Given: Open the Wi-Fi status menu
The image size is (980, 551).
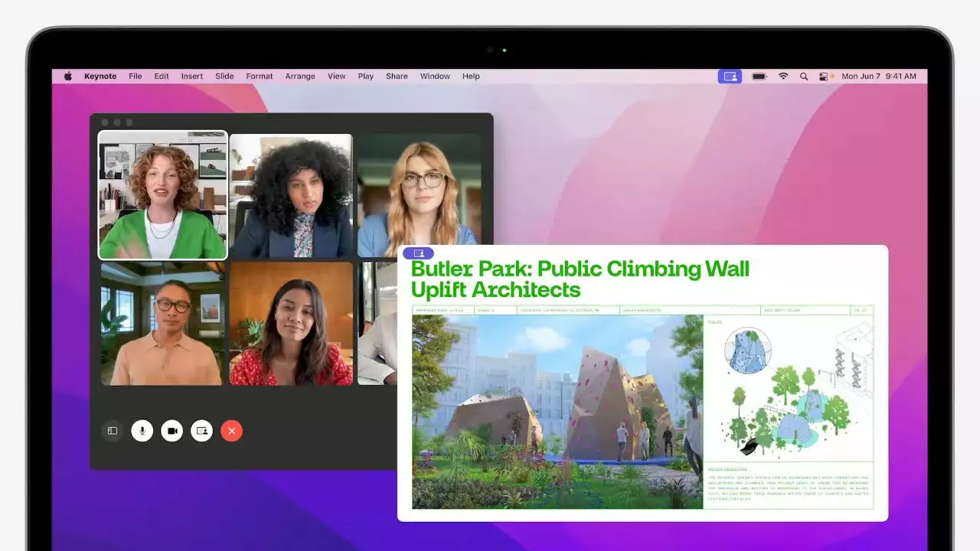Looking at the screenshot, I should pyautogui.click(x=782, y=77).
